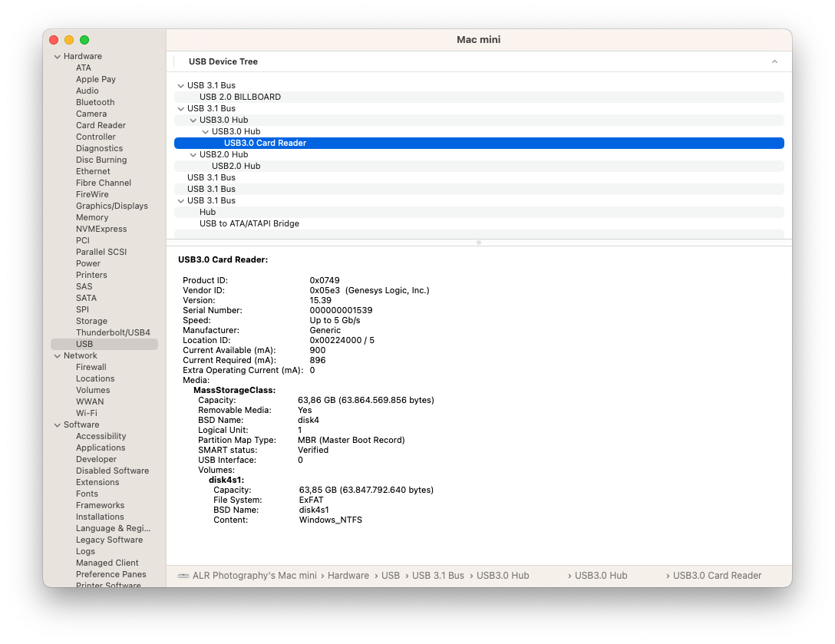
Task: Collapse the Software section chevron
Action: [57, 425]
